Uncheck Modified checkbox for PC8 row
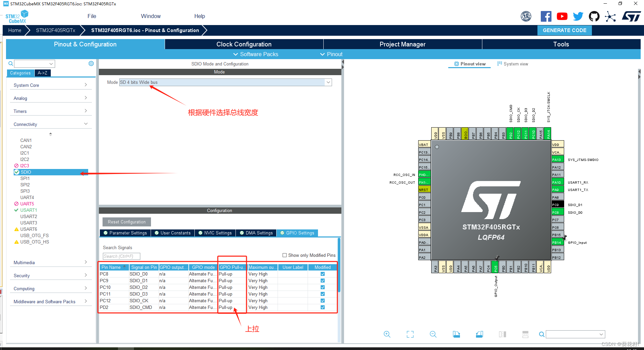644x350 pixels. pyautogui.click(x=322, y=274)
